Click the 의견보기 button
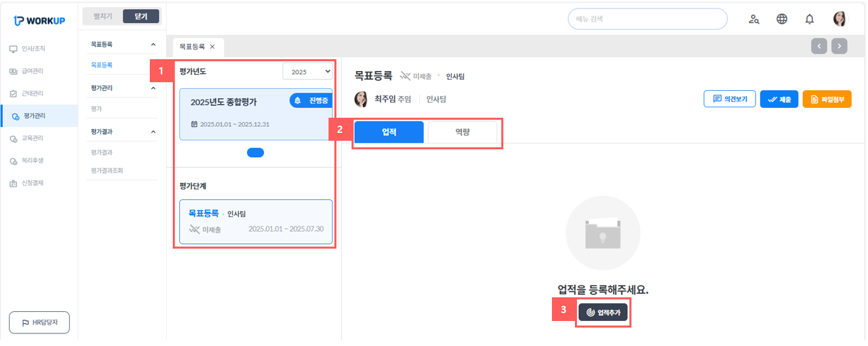The height and width of the screenshot is (346, 868). click(729, 99)
